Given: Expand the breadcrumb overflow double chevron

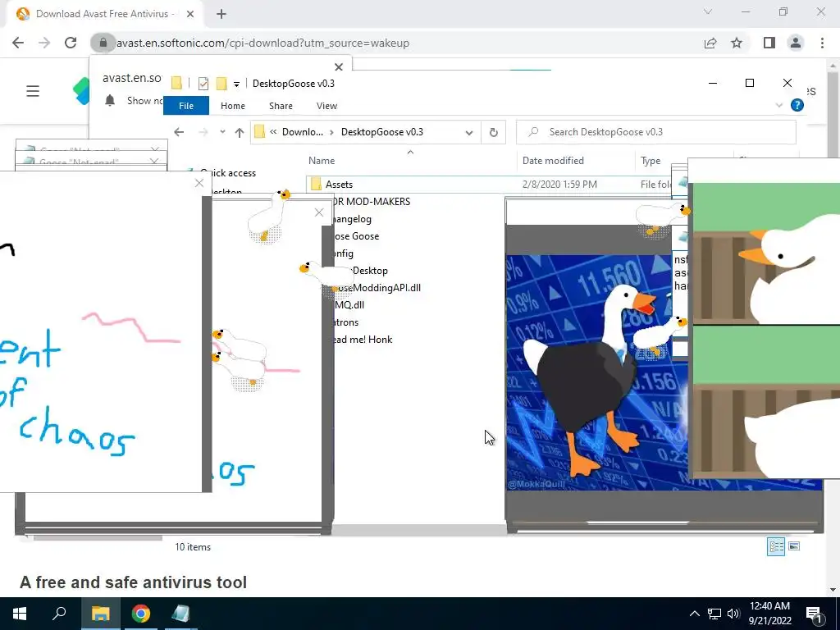Looking at the screenshot, I should 273,132.
